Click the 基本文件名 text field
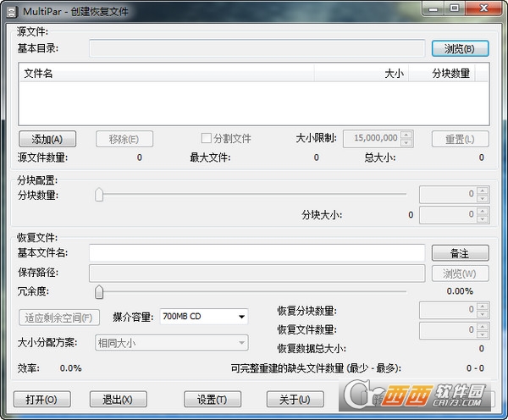 pyautogui.click(x=257, y=253)
